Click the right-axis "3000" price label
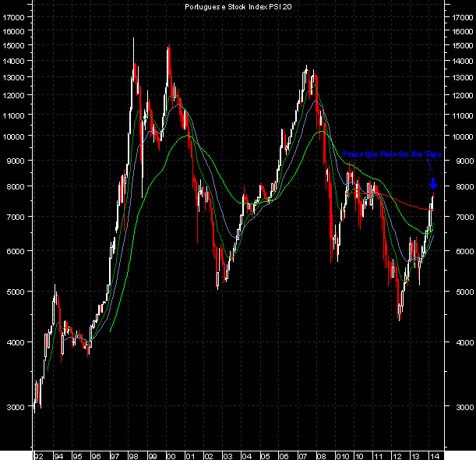476x460 pixels. pos(465,407)
